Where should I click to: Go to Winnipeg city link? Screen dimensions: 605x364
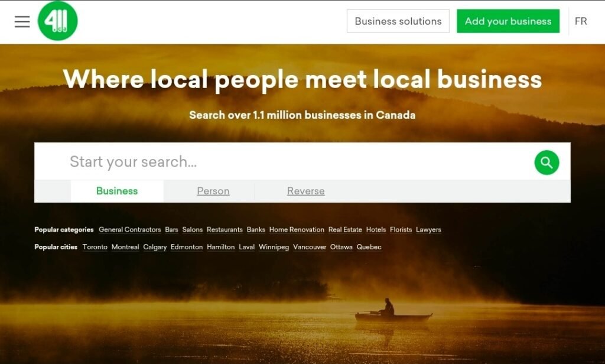tap(274, 247)
